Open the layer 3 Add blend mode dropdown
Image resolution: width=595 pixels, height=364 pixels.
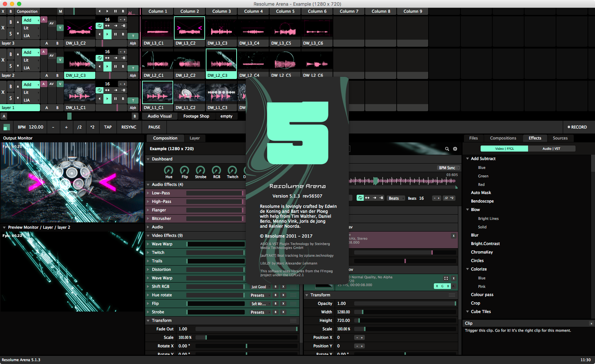coord(31,20)
